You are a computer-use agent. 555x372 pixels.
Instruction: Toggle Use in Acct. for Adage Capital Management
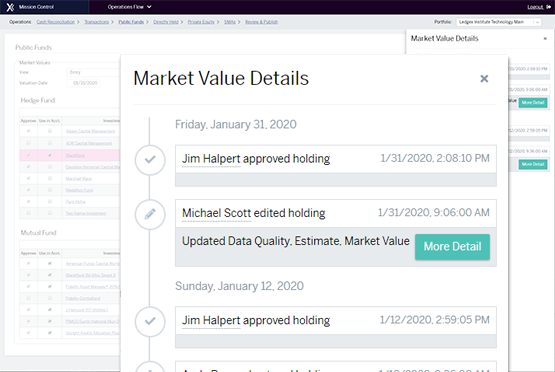point(50,131)
